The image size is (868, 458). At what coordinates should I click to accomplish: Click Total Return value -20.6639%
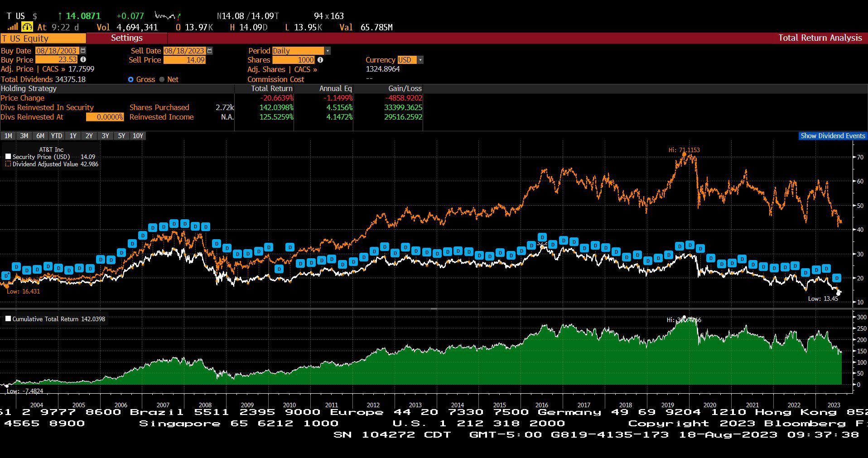277,98
